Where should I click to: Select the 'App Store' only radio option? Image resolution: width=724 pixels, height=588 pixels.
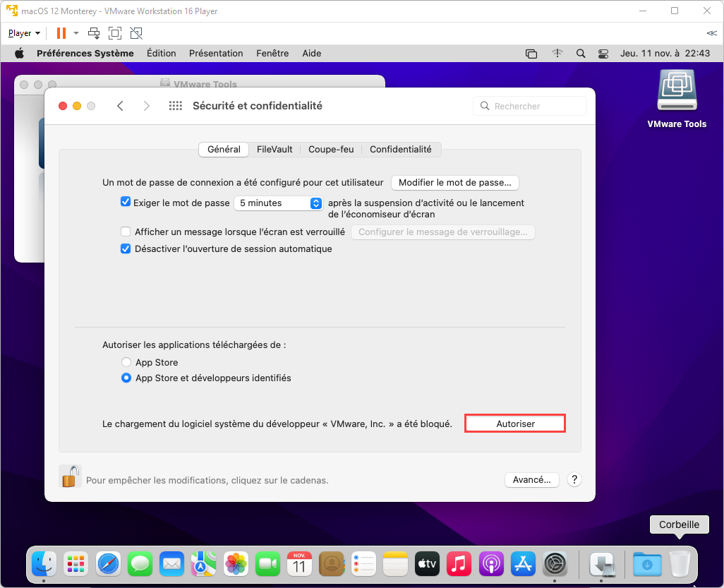126,361
